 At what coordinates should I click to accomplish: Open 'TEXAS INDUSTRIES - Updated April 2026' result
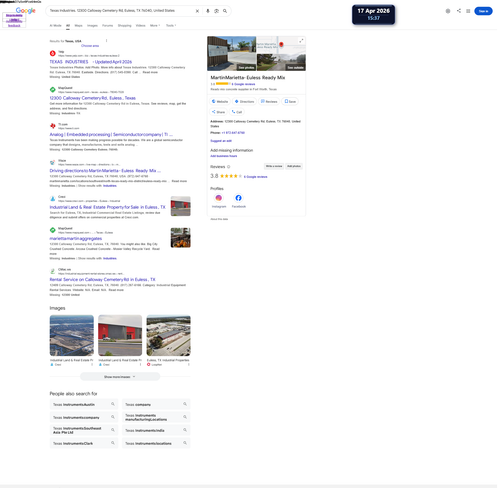pyautogui.click(x=91, y=62)
